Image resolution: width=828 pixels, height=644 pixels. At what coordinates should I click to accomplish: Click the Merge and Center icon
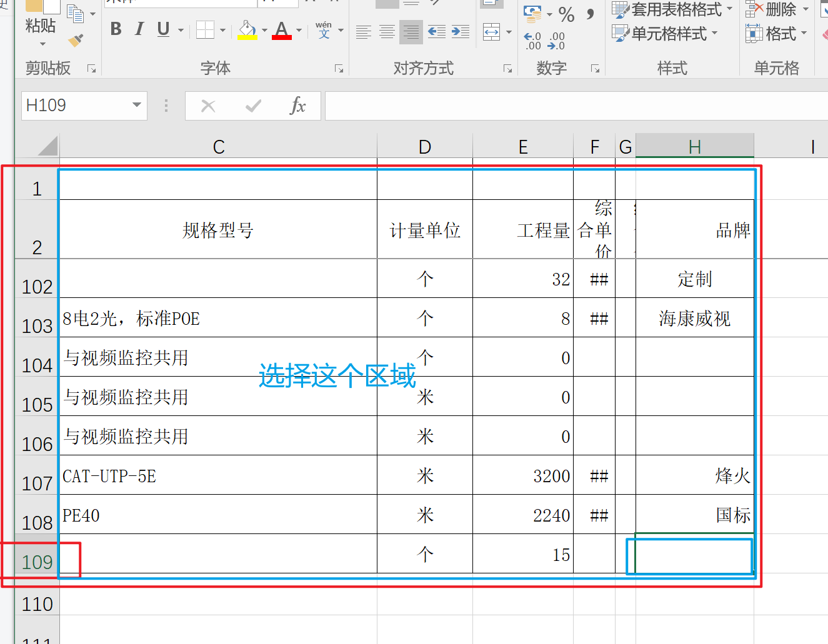point(492,31)
